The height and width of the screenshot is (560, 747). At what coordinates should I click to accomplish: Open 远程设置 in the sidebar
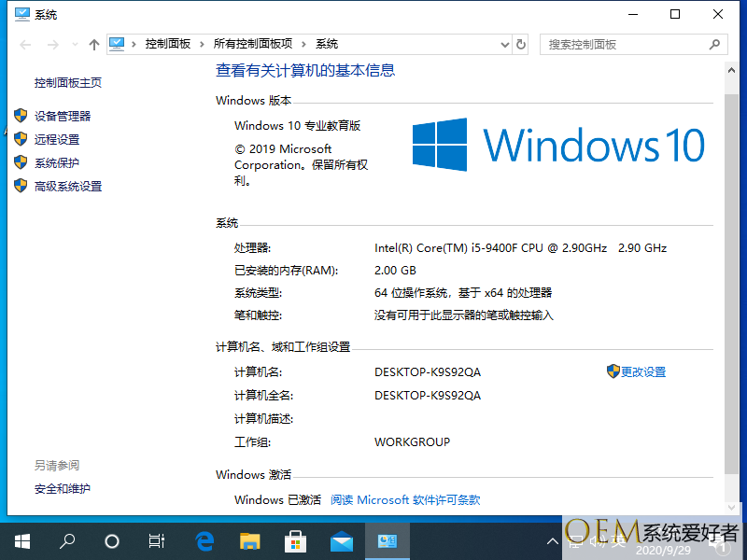tap(57, 139)
